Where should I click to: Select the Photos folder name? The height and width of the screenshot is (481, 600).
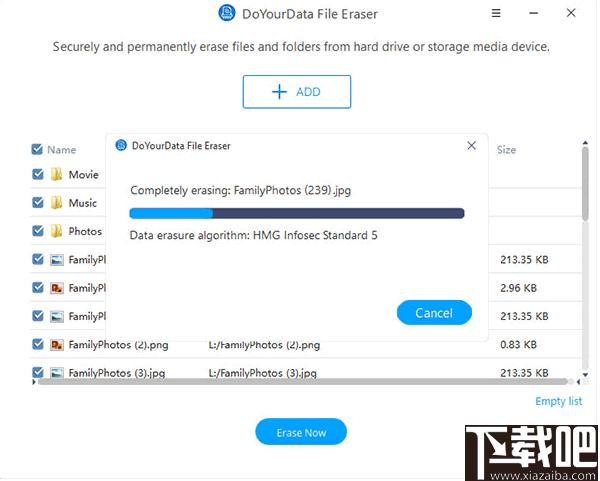coord(85,232)
